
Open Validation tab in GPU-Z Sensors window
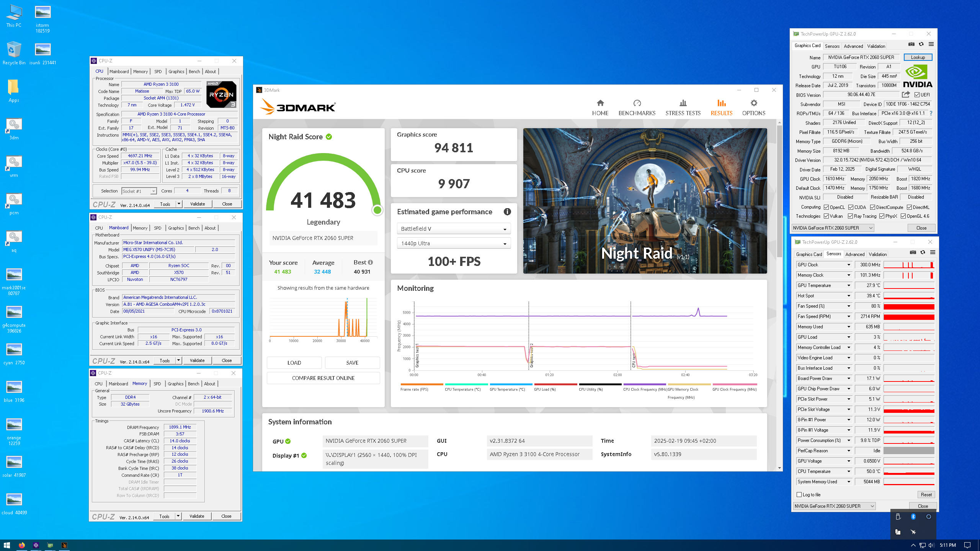pos(877,254)
